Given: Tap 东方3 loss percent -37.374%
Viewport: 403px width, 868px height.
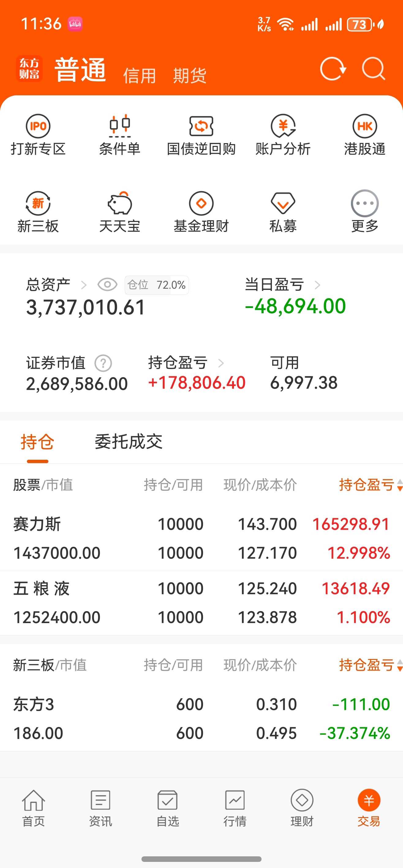Looking at the screenshot, I should (x=355, y=733).
